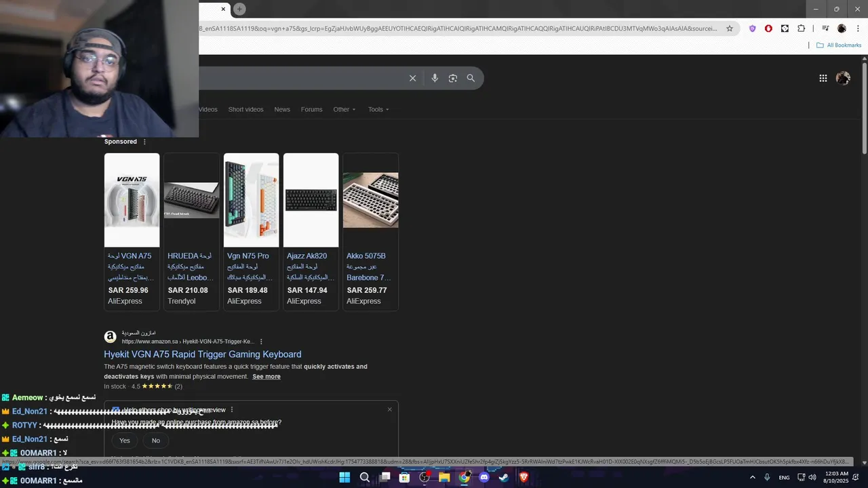Click the Google search input field
The width and height of the screenshot is (868, 488).
[302, 78]
